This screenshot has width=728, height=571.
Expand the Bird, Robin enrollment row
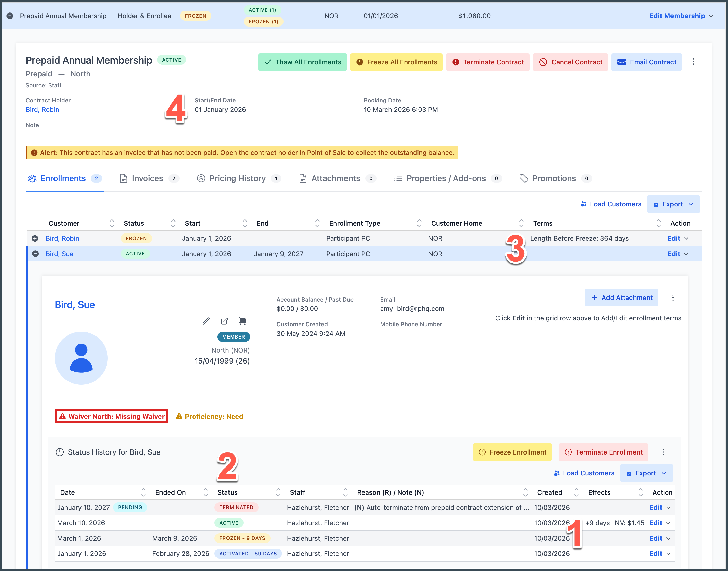(35, 238)
